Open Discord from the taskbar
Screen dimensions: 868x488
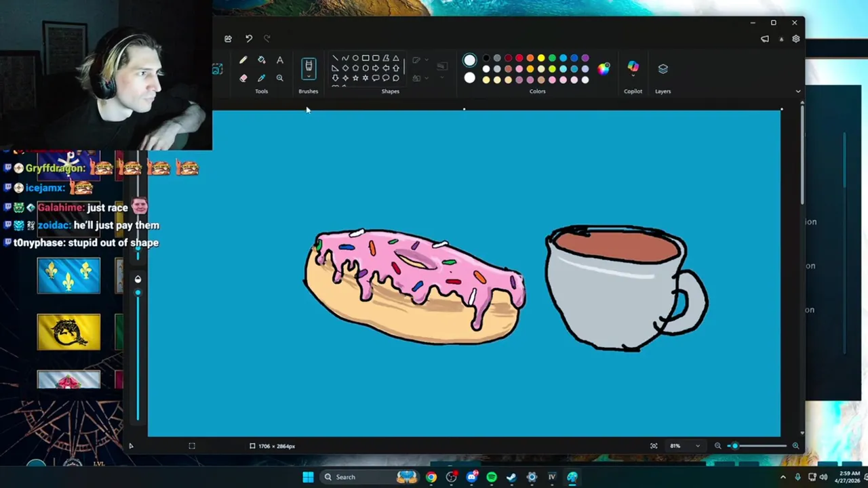tap(472, 477)
